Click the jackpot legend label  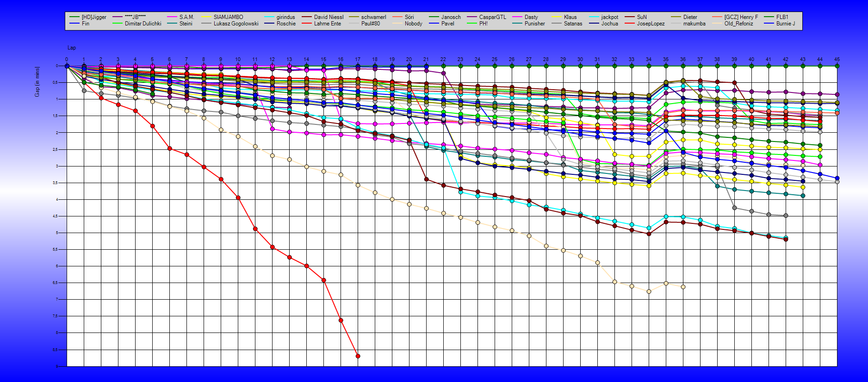(x=609, y=17)
